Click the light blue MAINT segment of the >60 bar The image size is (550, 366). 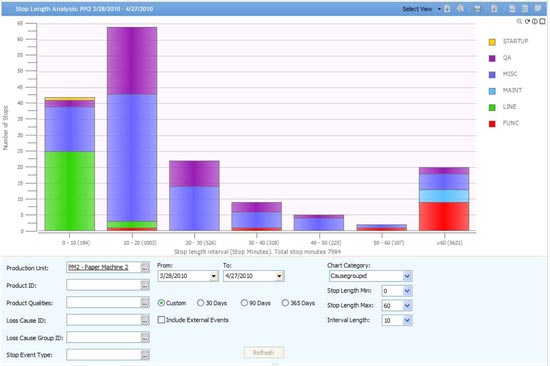[x=444, y=196]
